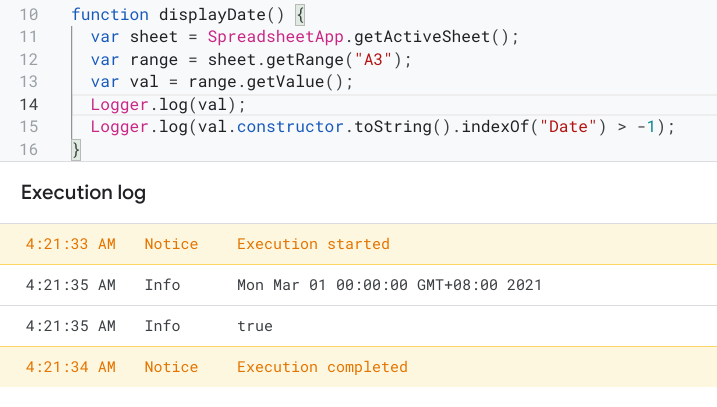Click the constructor property on line 15

(x=290, y=127)
